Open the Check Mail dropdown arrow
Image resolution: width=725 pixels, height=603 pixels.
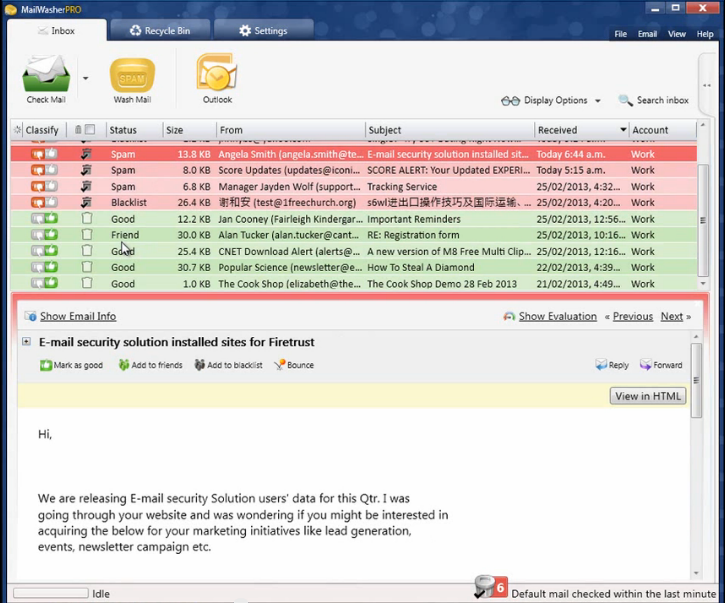(85, 78)
